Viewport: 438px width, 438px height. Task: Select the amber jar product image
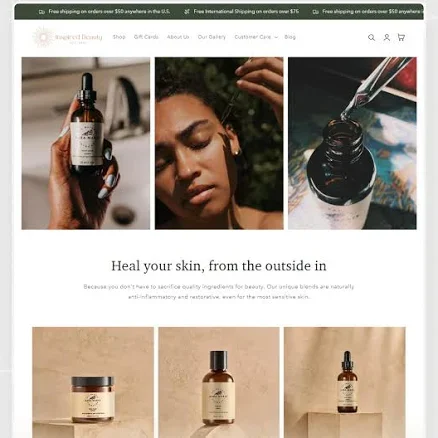click(x=93, y=382)
